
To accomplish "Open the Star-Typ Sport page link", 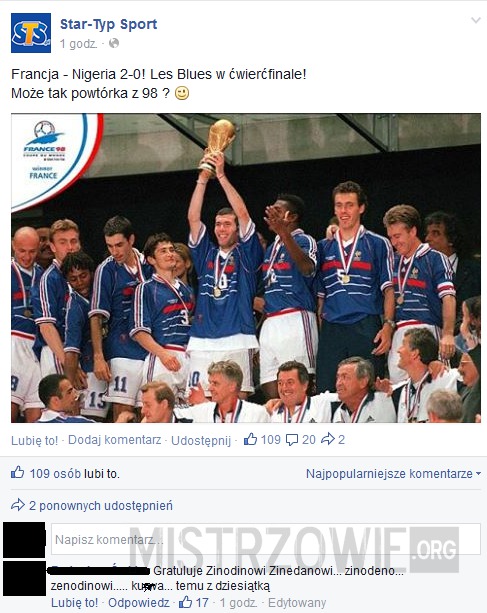I will point(108,24).
